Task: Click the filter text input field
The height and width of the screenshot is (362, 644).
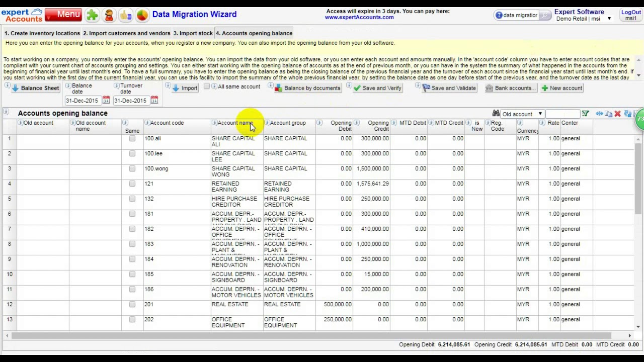Action: click(x=562, y=114)
